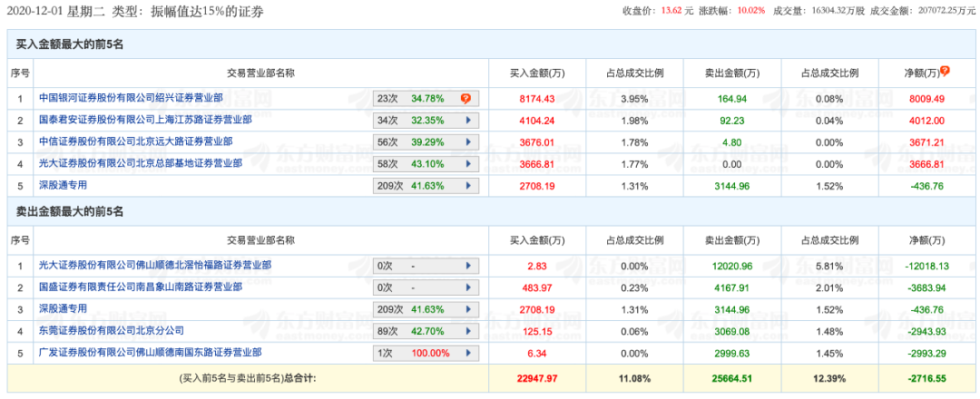The width and height of the screenshot is (980, 399).
Task: Click the help icon beside the 净额(万) header
Action: click(945, 71)
